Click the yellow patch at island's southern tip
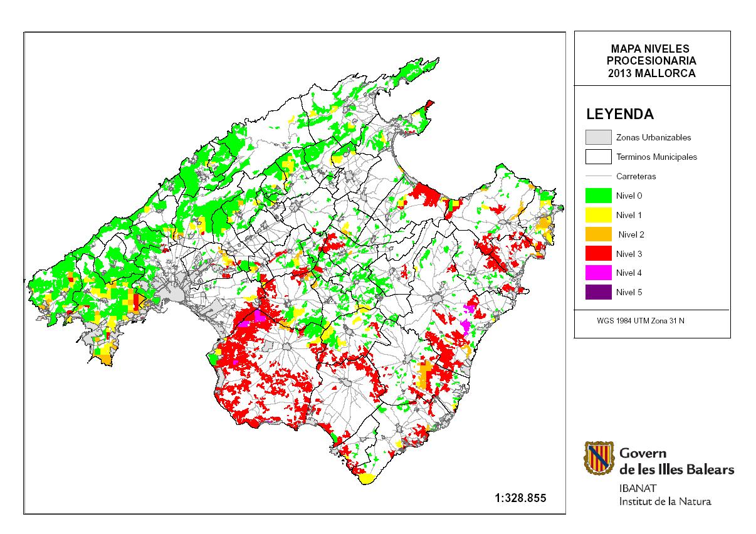756x534 pixels. point(367,479)
